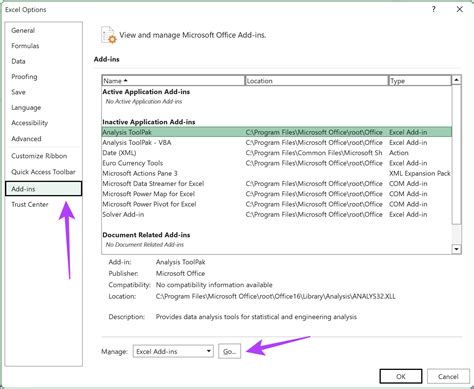
Task: Open the General options category
Action: pyautogui.click(x=23, y=30)
